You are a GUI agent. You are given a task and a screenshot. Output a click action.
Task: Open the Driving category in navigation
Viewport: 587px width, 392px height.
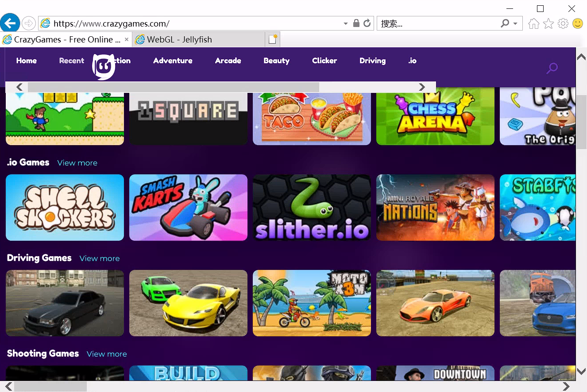point(372,61)
